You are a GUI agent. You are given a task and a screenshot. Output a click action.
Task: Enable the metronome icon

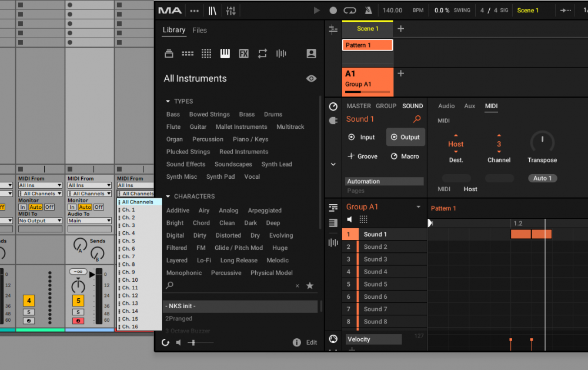coord(368,11)
